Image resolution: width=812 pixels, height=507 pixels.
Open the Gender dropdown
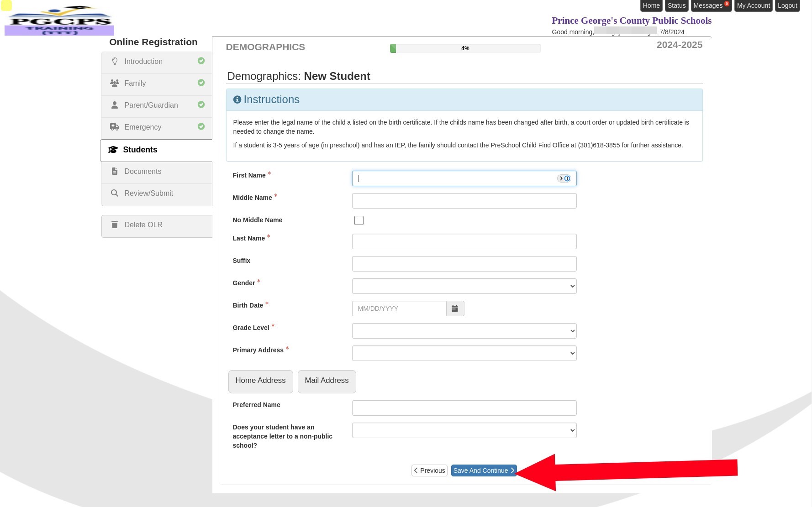(464, 286)
